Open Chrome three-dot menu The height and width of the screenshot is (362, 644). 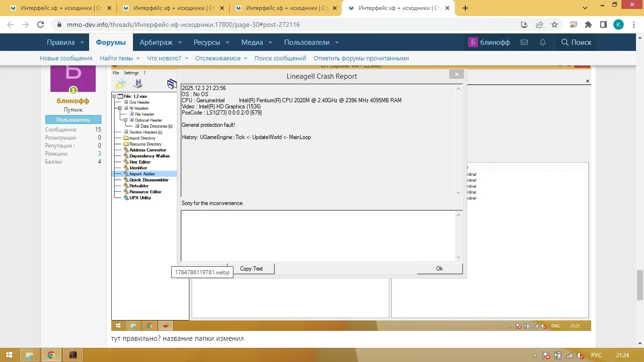(x=634, y=25)
